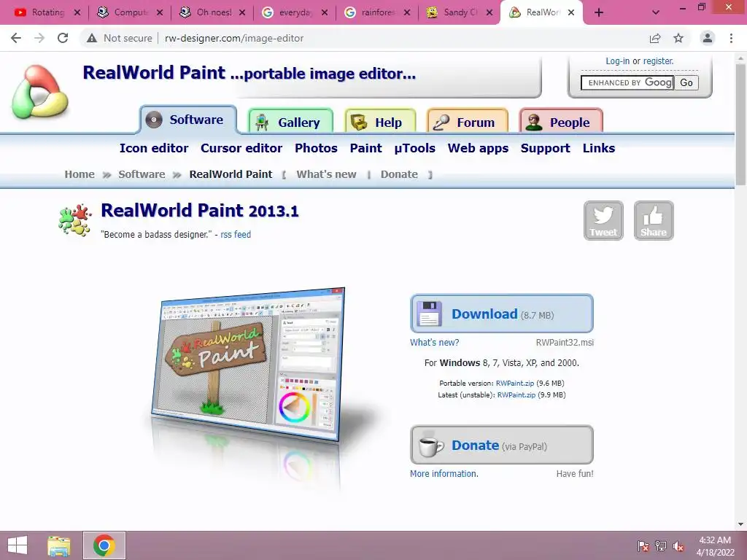Switch to the rainforest Google tab

[377, 12]
